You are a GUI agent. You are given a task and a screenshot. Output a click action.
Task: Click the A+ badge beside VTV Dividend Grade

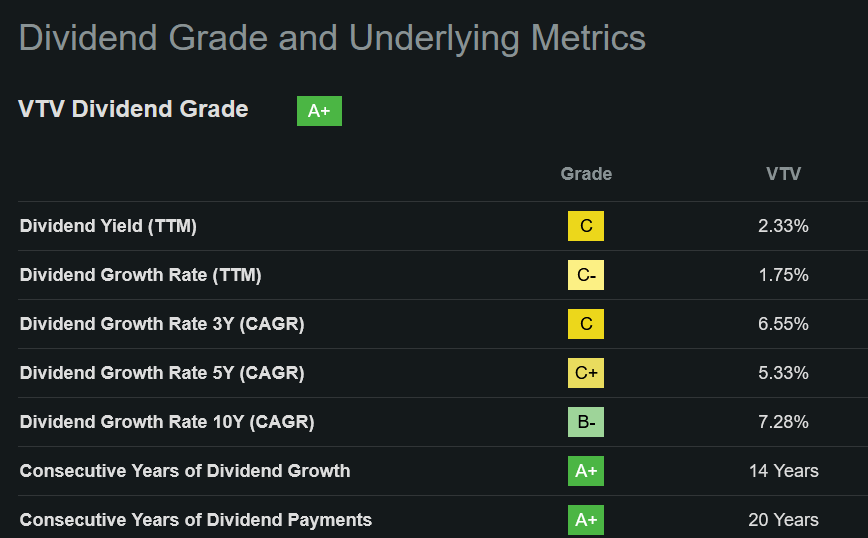[319, 111]
